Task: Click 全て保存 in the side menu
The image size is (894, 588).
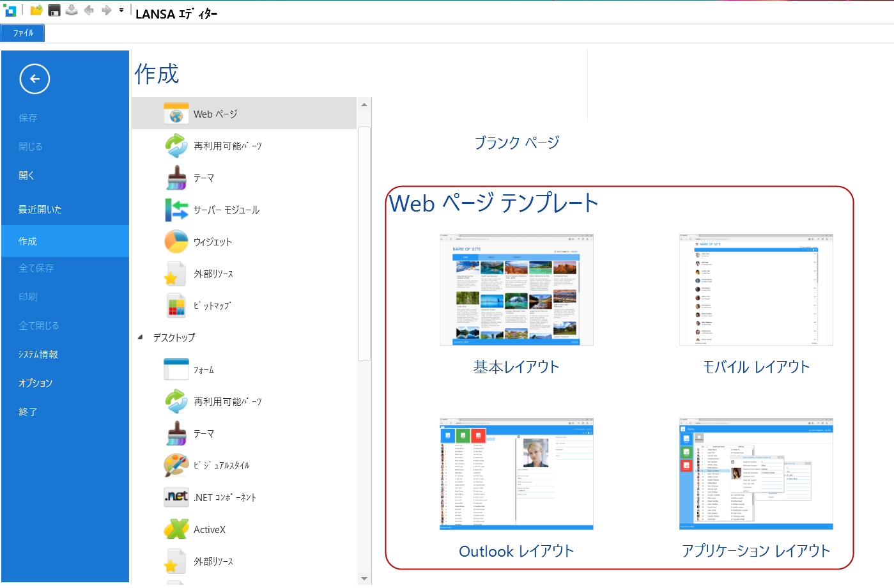Action: point(36,268)
